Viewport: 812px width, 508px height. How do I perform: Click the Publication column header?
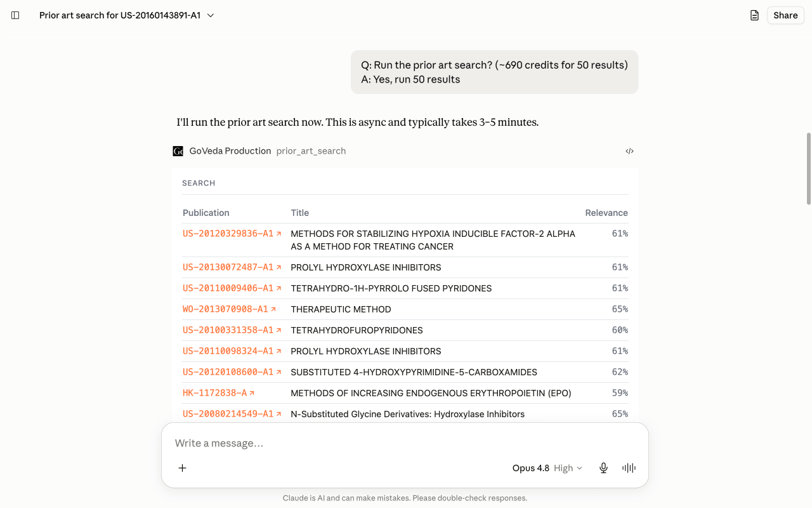pos(206,213)
